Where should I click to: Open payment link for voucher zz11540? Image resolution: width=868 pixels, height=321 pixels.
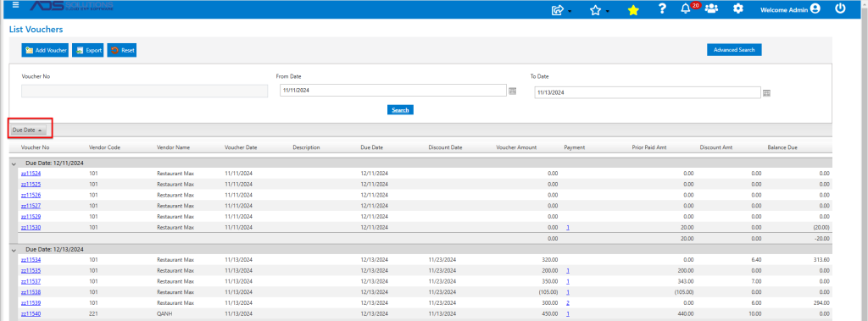[567, 314]
